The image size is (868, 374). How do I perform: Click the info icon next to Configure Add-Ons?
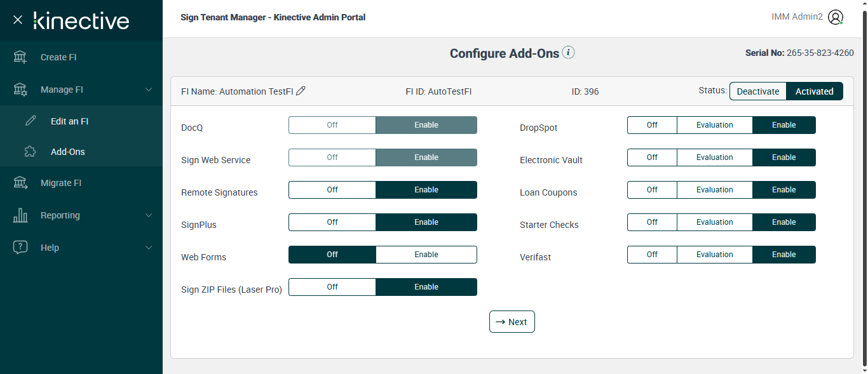569,53
